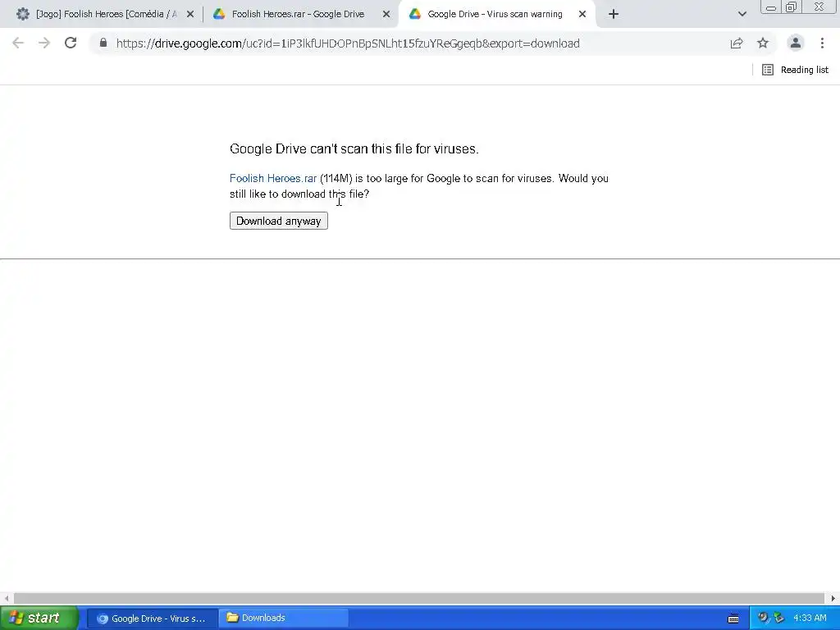Open the Foolish Heroes.rar link

[x=272, y=178]
